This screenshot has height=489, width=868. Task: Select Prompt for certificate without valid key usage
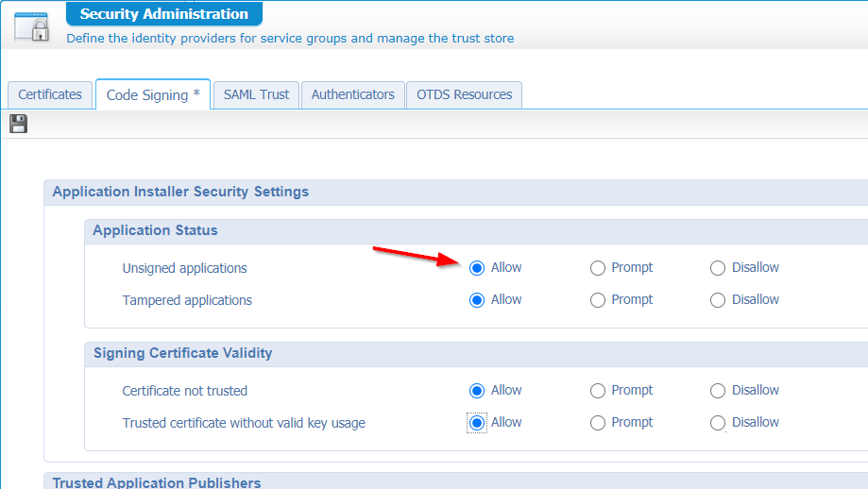coord(598,423)
